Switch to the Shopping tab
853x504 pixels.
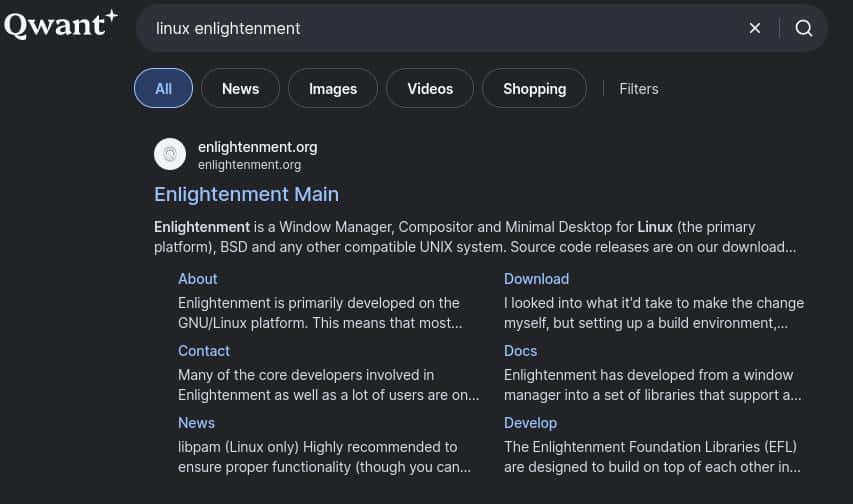[x=534, y=88]
